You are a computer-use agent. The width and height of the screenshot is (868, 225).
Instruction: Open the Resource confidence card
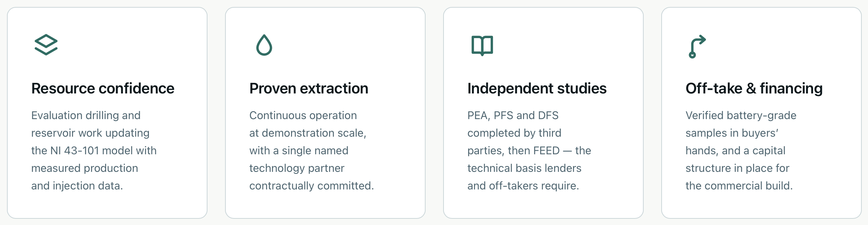click(x=107, y=113)
